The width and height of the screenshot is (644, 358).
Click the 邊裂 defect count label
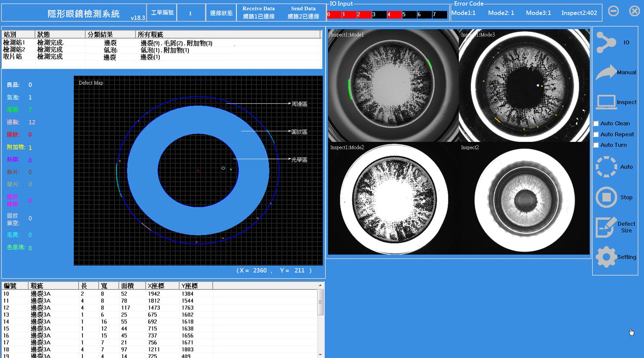(13, 122)
